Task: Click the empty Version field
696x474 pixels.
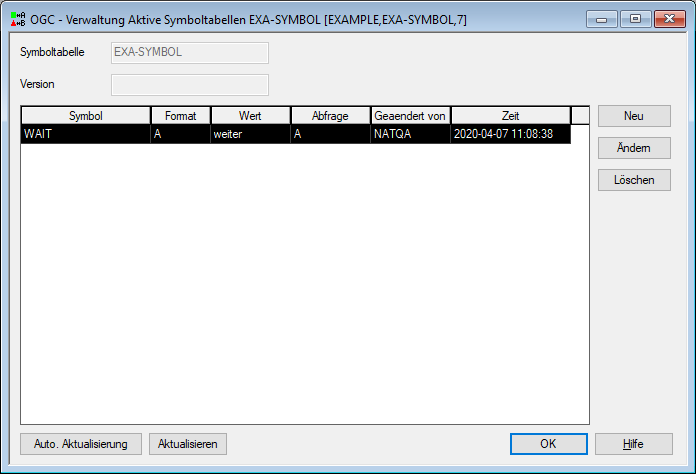Action: pos(190,84)
